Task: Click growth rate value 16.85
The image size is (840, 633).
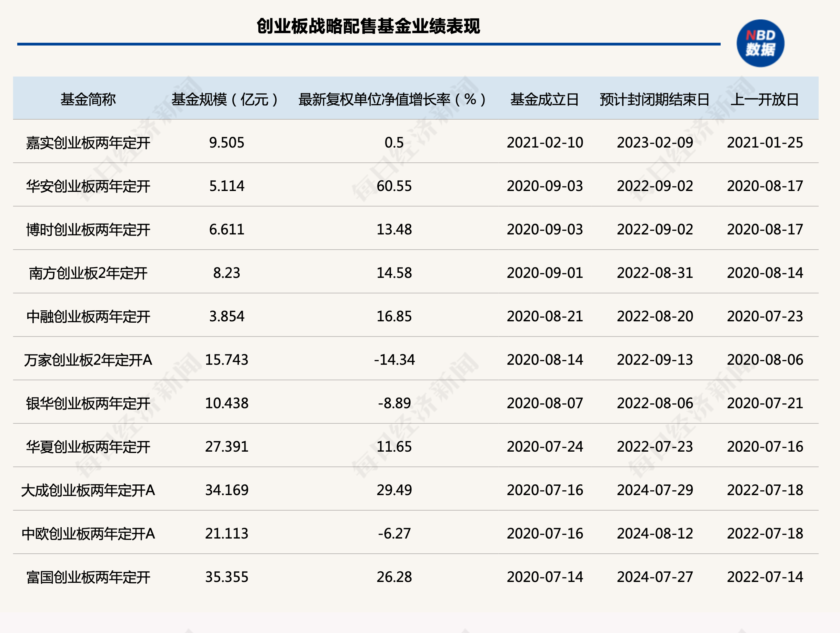Action: coord(394,316)
